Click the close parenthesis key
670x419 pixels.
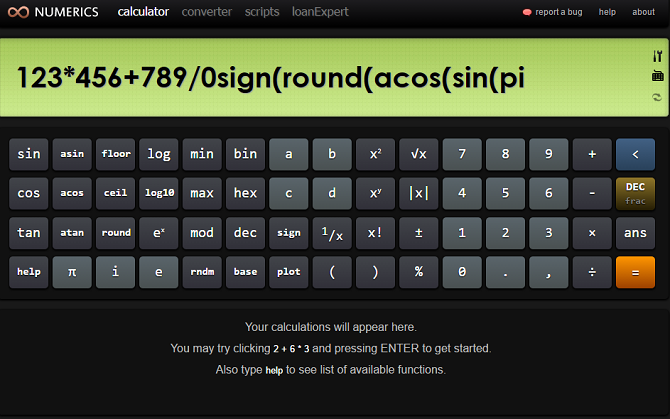pyautogui.click(x=375, y=272)
